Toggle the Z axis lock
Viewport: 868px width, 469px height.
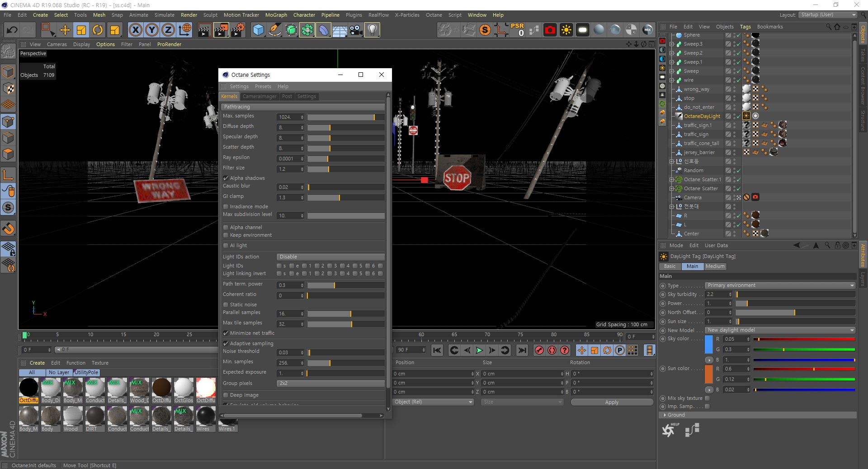click(168, 30)
